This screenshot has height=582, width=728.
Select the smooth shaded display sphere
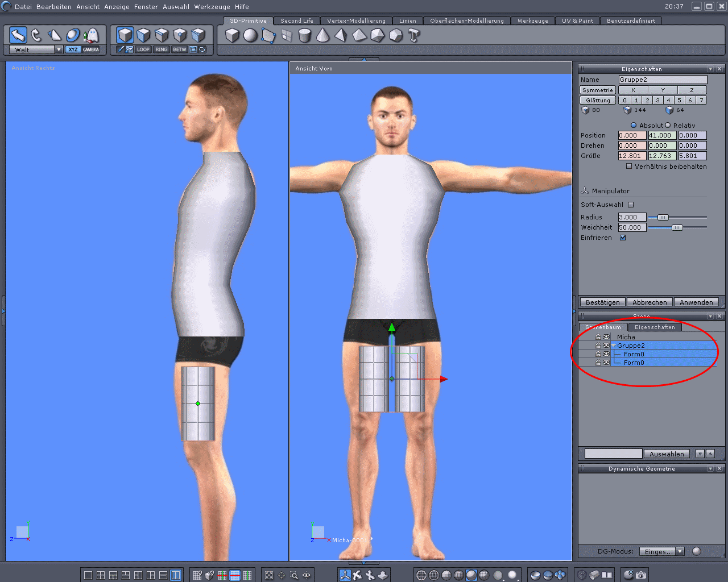coord(471,575)
